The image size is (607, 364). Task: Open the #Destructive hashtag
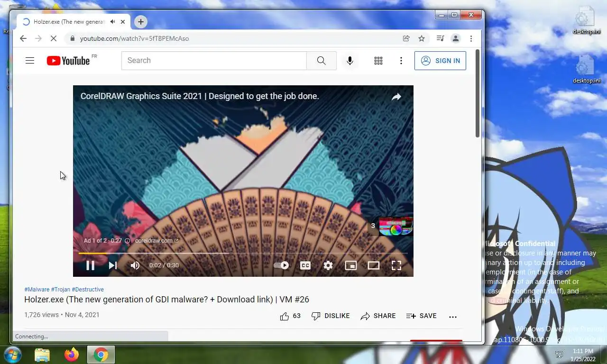tap(88, 290)
